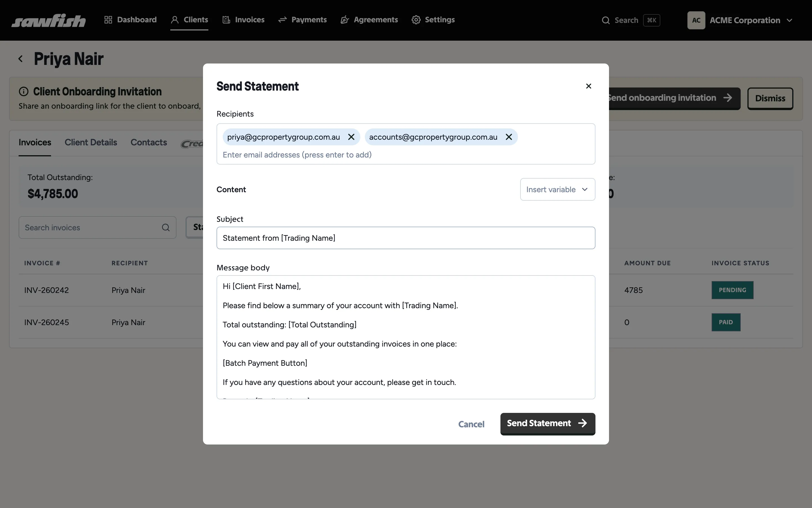
Task: Switch to the Contacts tab
Action: coord(149,143)
